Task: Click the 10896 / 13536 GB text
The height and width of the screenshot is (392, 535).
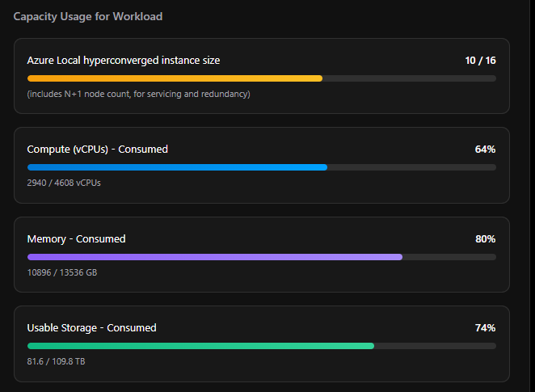Action: click(62, 272)
